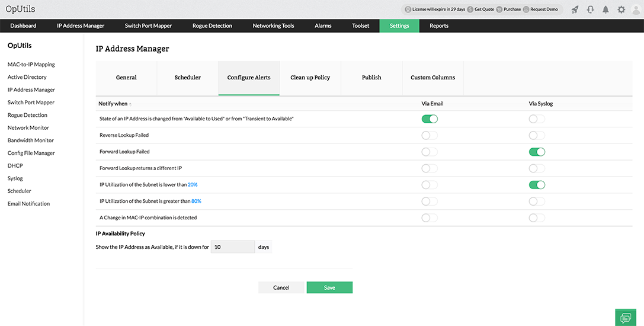Enable syslog for Forward Lookup different IP

coord(537,168)
